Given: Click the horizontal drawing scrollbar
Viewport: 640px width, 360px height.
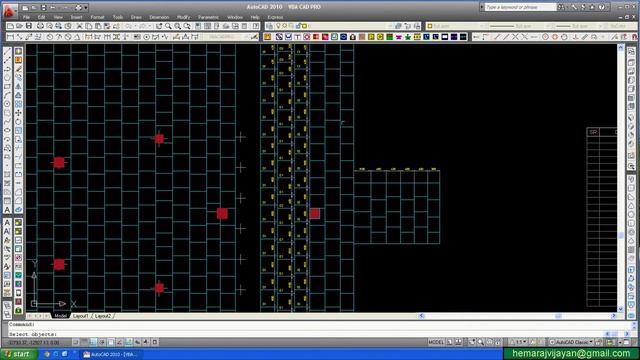Looking at the screenshot, I should [x=518, y=316].
